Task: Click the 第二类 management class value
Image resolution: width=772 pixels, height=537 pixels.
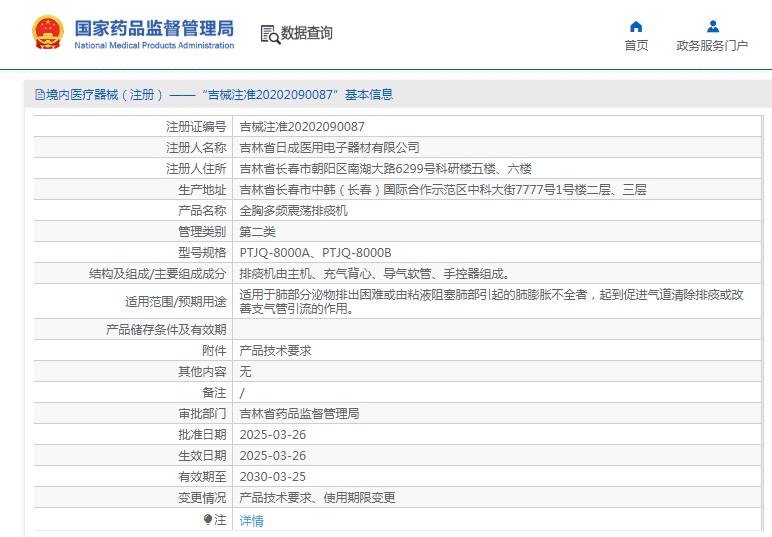Action: click(257, 232)
